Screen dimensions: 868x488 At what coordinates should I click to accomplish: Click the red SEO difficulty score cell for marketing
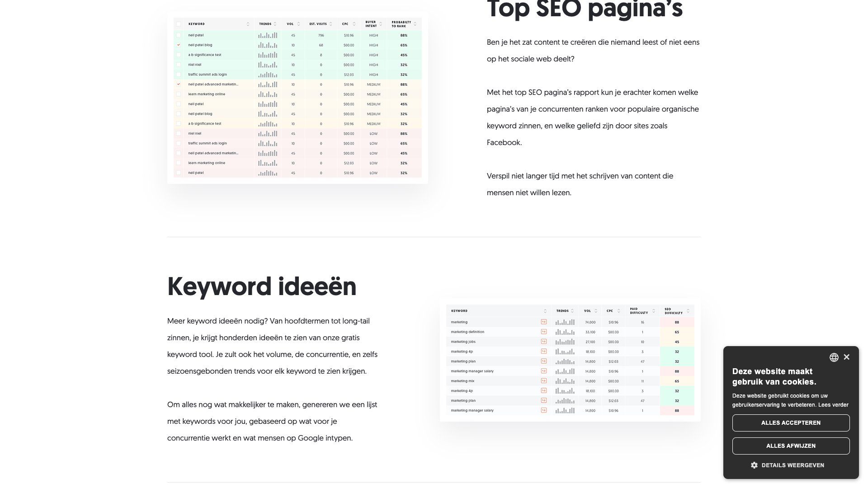pyautogui.click(x=677, y=322)
